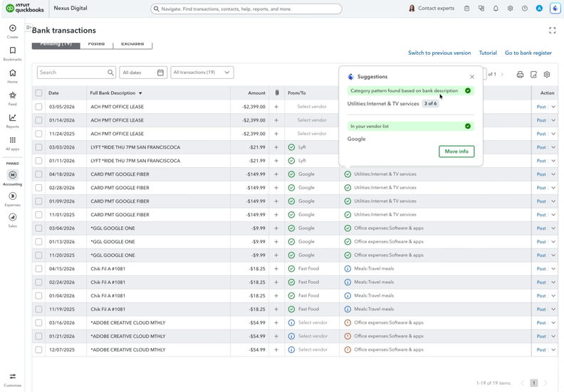
Task: Switch to the Pending (19) tab
Action: pos(56,45)
